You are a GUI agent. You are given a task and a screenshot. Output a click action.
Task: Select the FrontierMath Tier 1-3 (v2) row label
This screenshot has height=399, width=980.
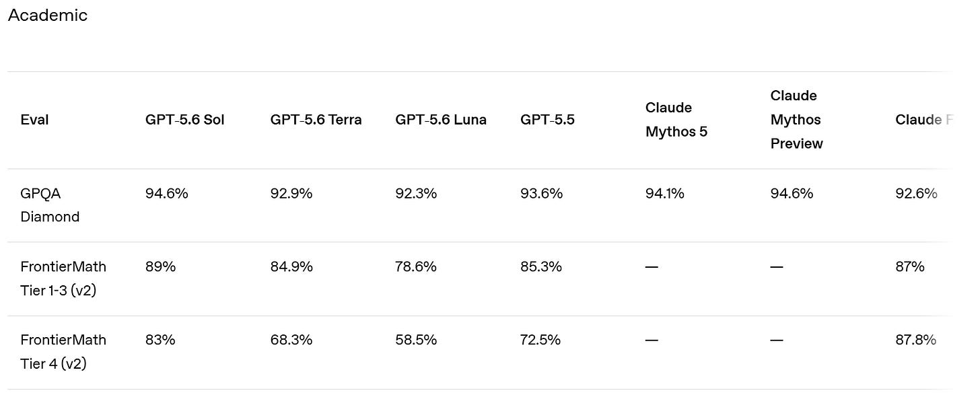(x=63, y=279)
